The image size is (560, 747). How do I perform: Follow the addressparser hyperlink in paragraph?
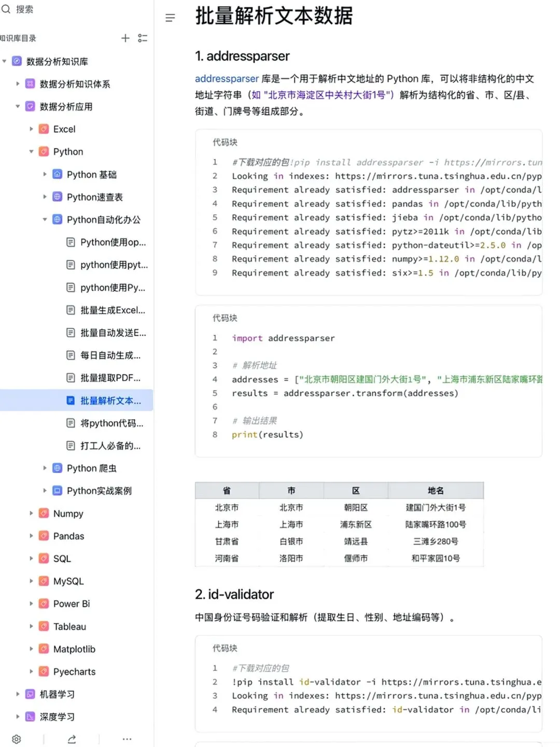(x=227, y=78)
